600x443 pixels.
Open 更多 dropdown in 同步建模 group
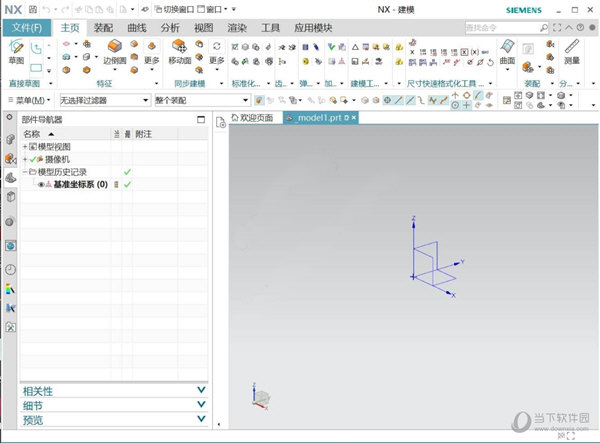[x=217, y=63]
